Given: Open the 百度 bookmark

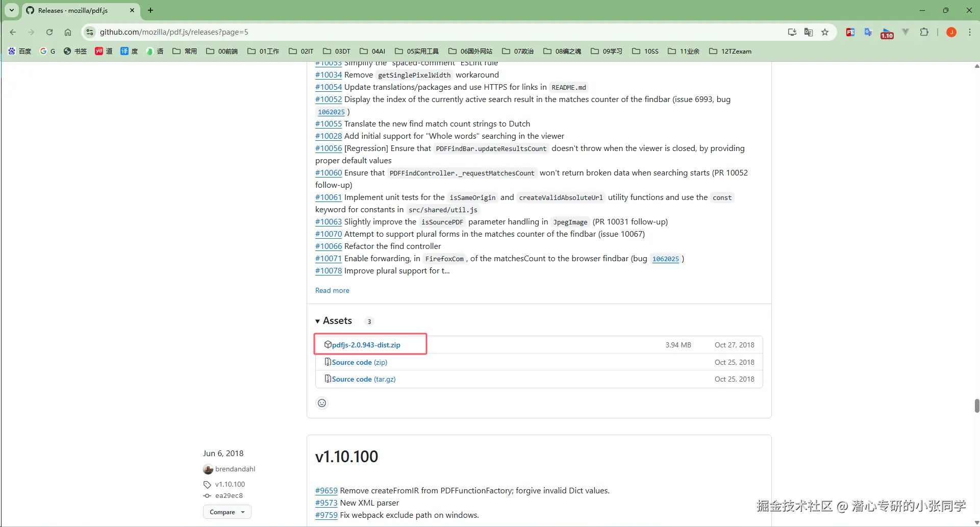Looking at the screenshot, I should coord(19,51).
